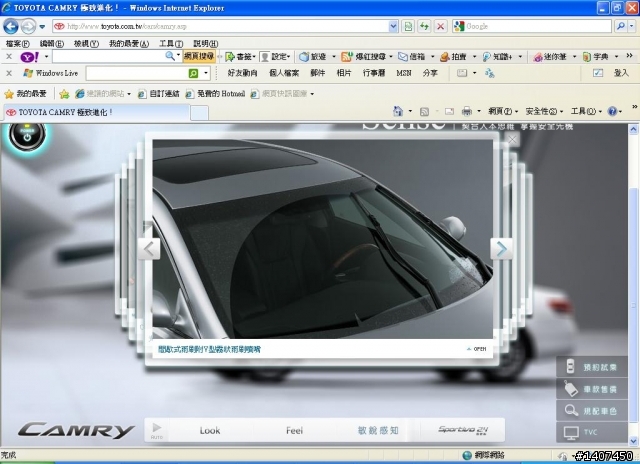
Task: Toggle the Compatibility View icon
Action: click(408, 27)
